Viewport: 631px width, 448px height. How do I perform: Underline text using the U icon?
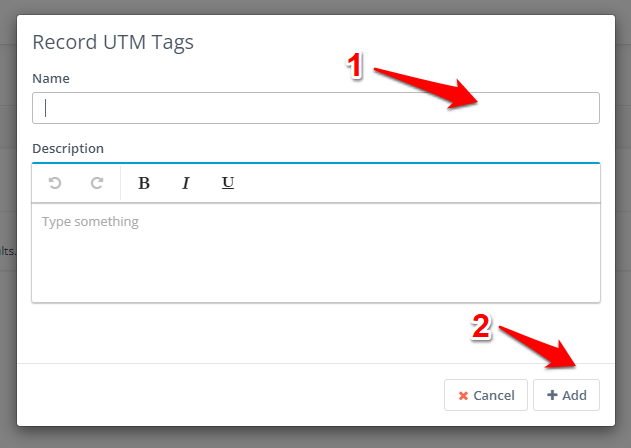[x=228, y=183]
